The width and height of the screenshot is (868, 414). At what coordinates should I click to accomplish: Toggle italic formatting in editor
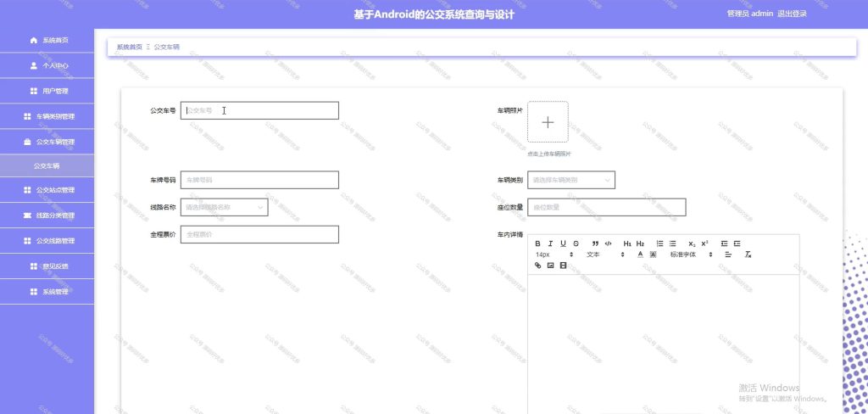point(550,243)
